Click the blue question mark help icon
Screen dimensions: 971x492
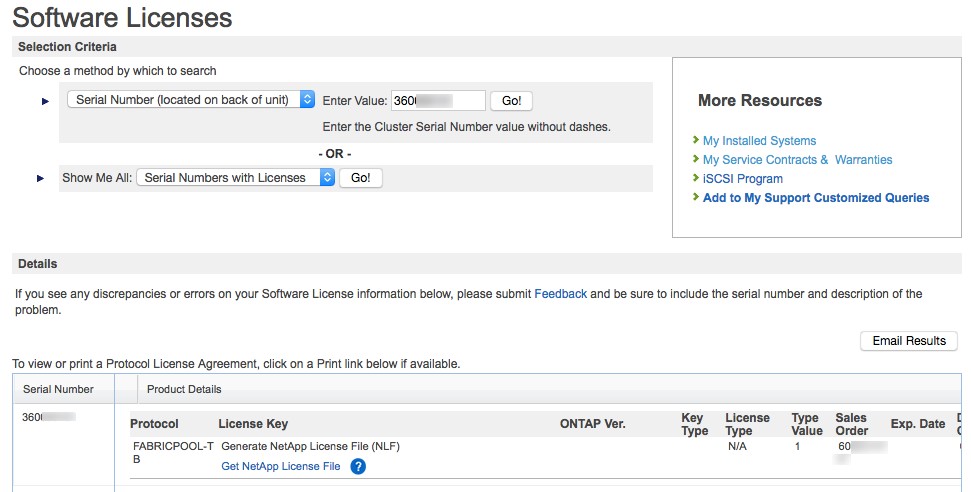(358, 466)
